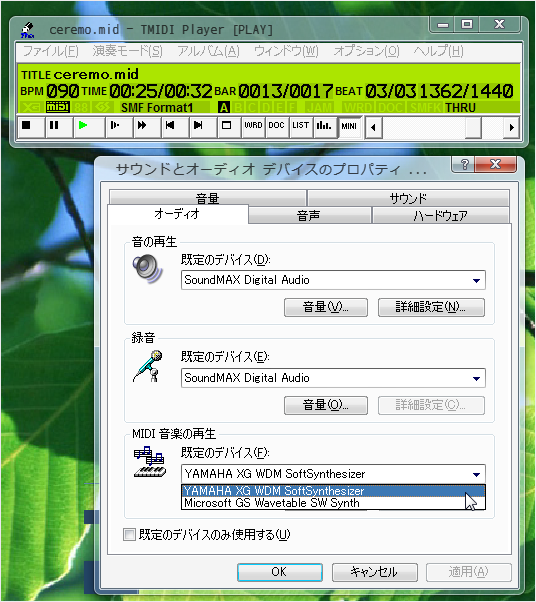The width and height of the screenshot is (536, 602).
Task: Click the speaker icon in 音の再生
Action: coord(148,269)
